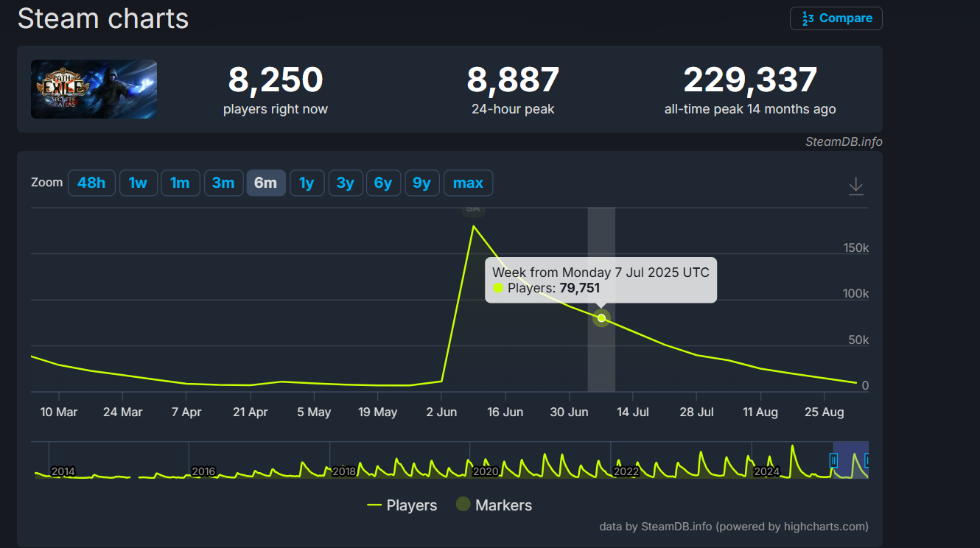Click the '19 May' x-axis label

click(378, 412)
